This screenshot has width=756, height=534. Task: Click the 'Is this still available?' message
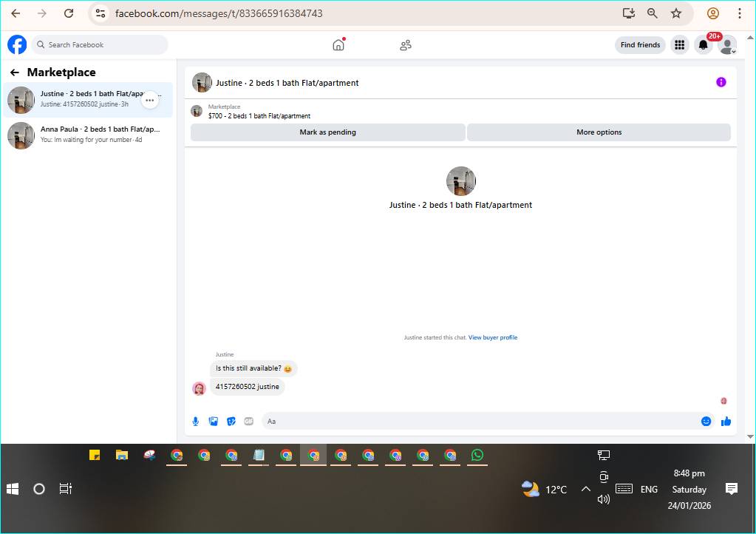[x=253, y=368]
